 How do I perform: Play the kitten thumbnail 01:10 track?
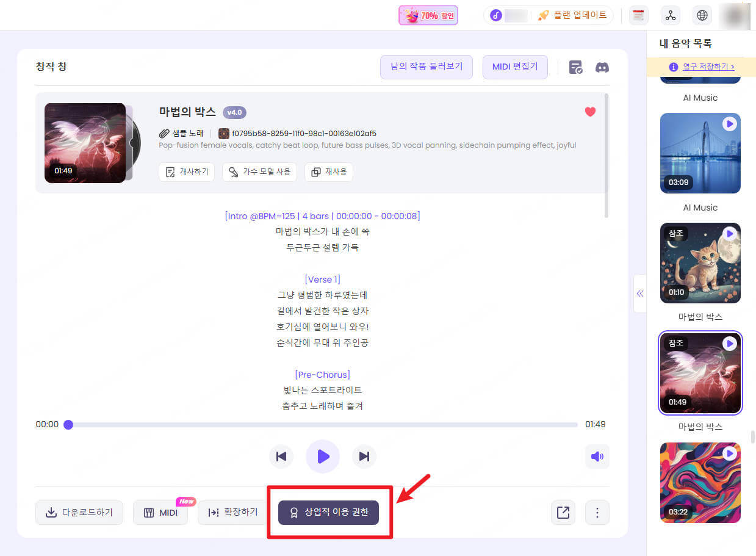pyautogui.click(x=730, y=234)
